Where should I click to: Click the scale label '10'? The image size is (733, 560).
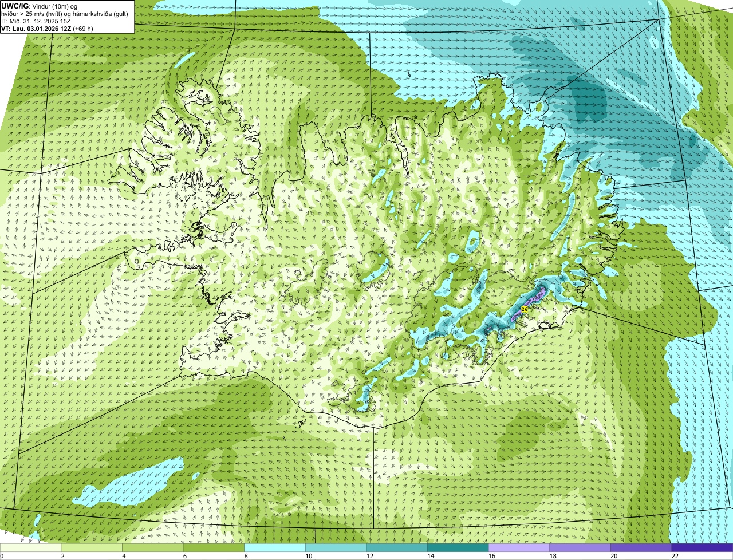(x=309, y=555)
